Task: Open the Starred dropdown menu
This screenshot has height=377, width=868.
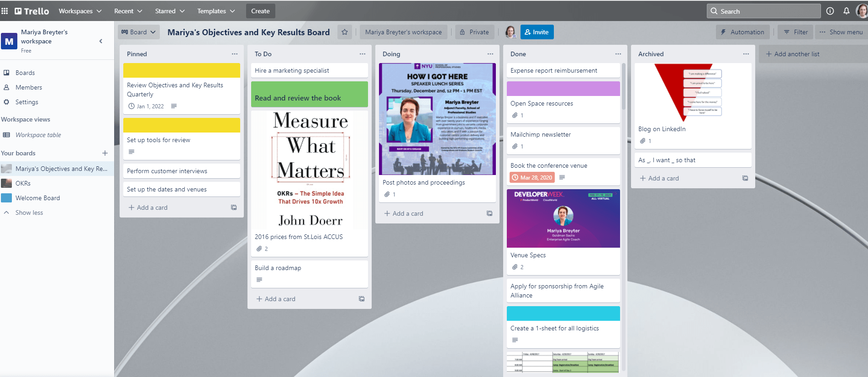Action: click(170, 11)
